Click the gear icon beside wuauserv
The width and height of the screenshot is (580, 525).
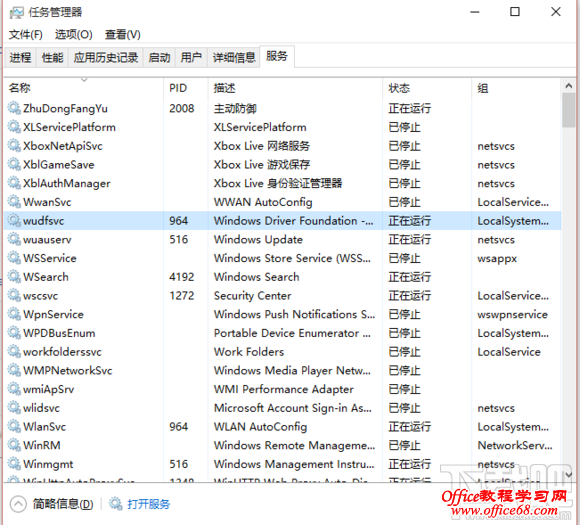(x=14, y=239)
